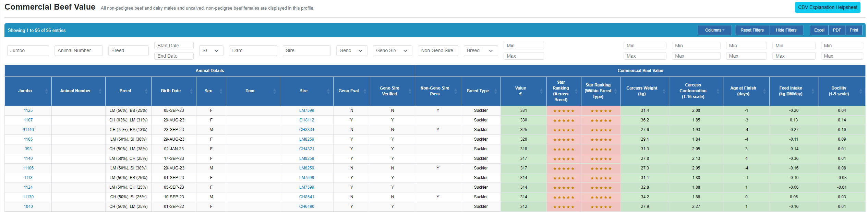Image resolution: width=868 pixels, height=212 pixels.
Task: Click the Print button
Action: tap(854, 30)
